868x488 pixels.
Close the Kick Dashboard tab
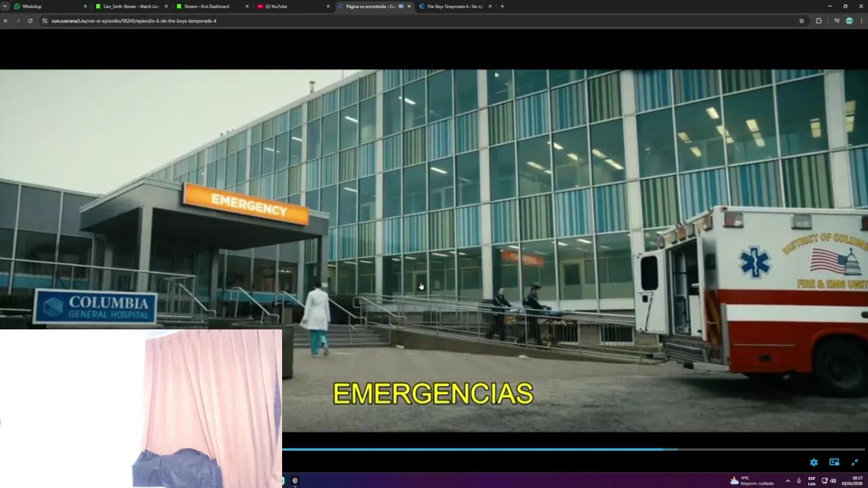(x=248, y=6)
